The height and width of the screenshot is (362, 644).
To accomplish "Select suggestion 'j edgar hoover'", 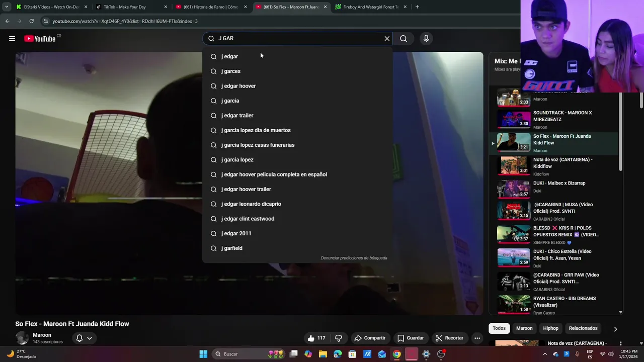I will coord(297,86).
